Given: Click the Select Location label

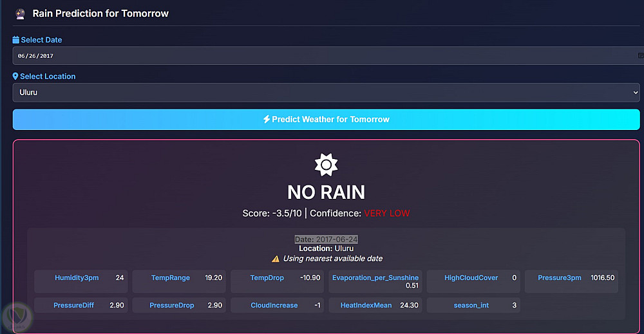Looking at the screenshot, I should click(x=48, y=77).
